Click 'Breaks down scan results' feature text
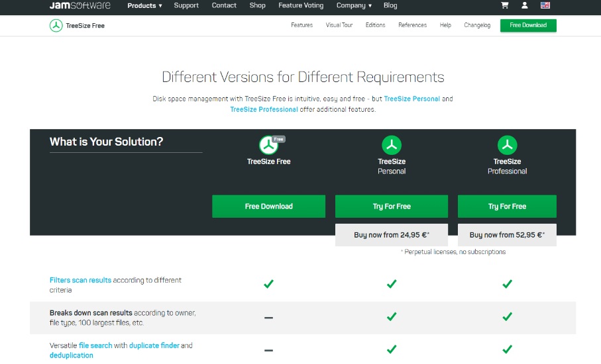The height and width of the screenshot is (364, 601). (x=91, y=313)
